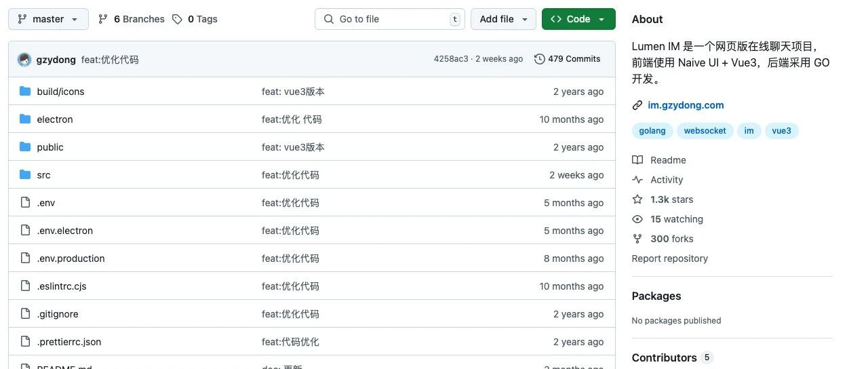Viewport: 868px width, 369px height.
Task: Open the src folder
Action: click(43, 175)
